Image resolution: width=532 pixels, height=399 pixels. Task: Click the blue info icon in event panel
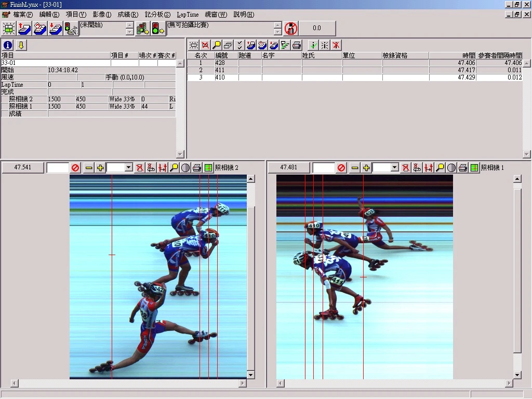tap(8, 45)
